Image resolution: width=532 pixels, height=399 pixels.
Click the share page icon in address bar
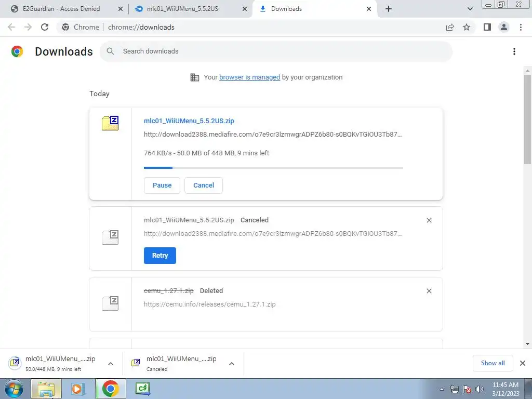click(450, 27)
